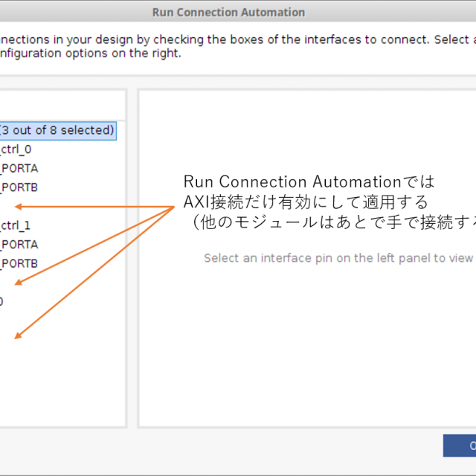Click the annotation line "AXI接続だけ有効にして適用する"
The height and width of the screenshot is (476, 476).
point(306,202)
